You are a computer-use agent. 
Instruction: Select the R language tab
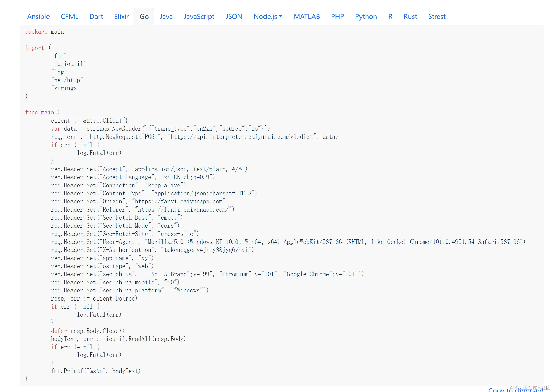pos(390,17)
